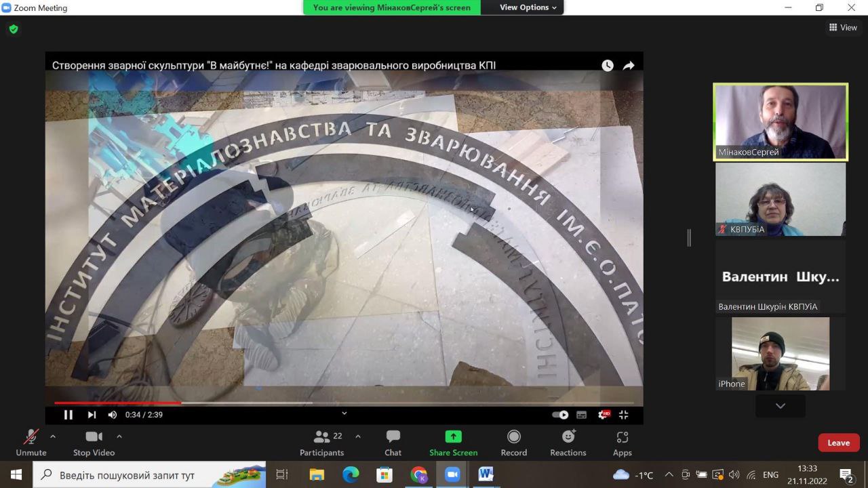
Task: Open the system volume control
Action: 734,475
